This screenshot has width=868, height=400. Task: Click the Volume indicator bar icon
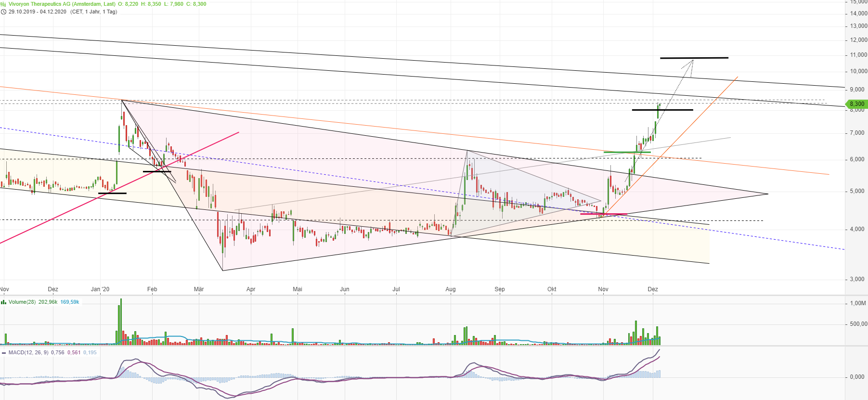3,302
